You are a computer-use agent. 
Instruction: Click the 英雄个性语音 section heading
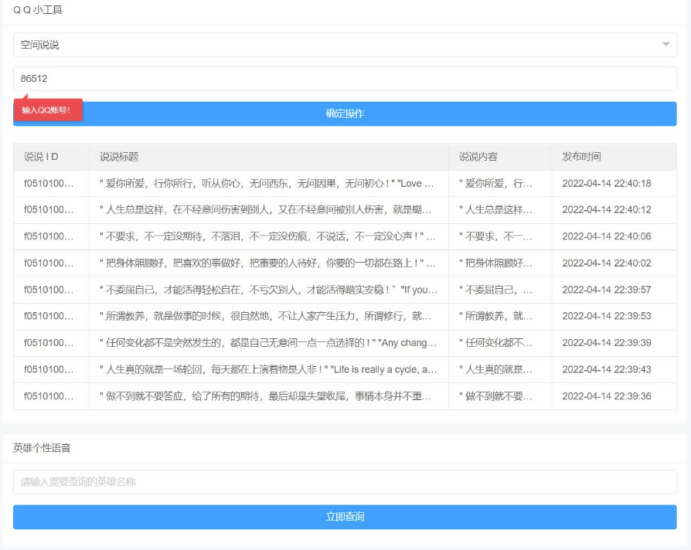tap(42, 448)
